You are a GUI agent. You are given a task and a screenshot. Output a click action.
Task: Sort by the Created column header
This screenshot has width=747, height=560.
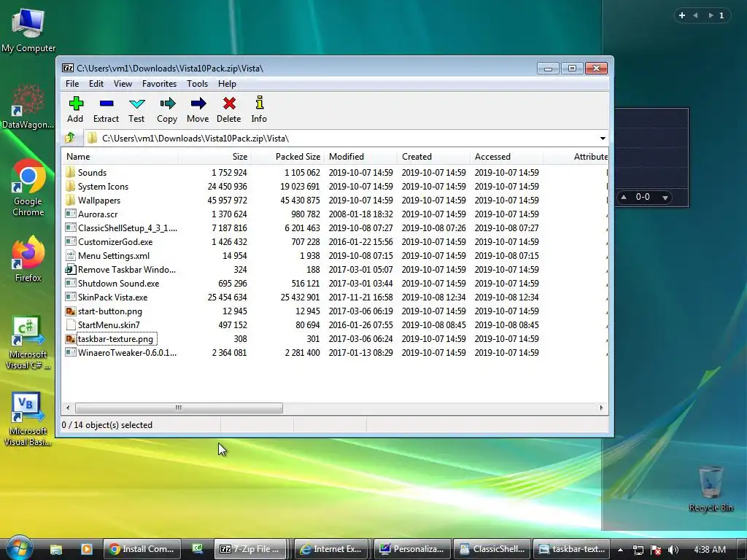[x=433, y=157]
